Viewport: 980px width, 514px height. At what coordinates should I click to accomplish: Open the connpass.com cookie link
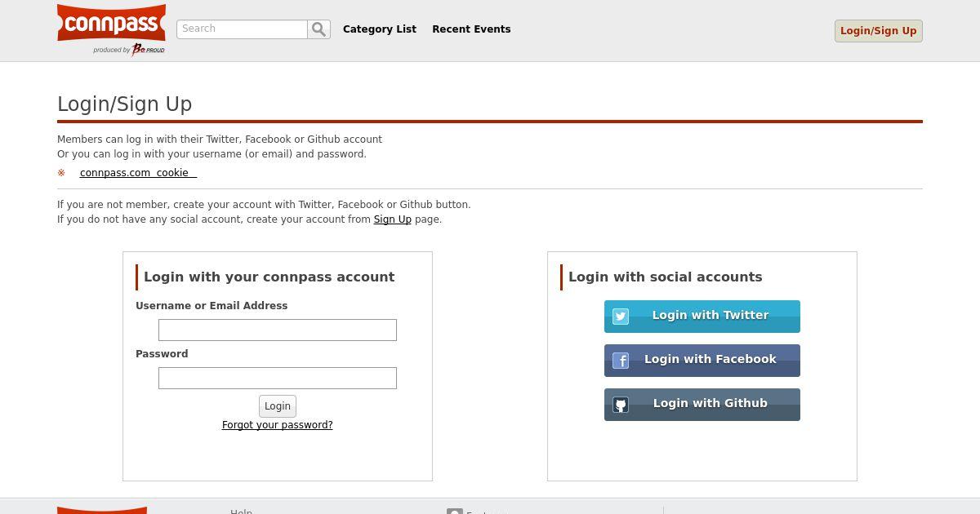click(x=138, y=173)
